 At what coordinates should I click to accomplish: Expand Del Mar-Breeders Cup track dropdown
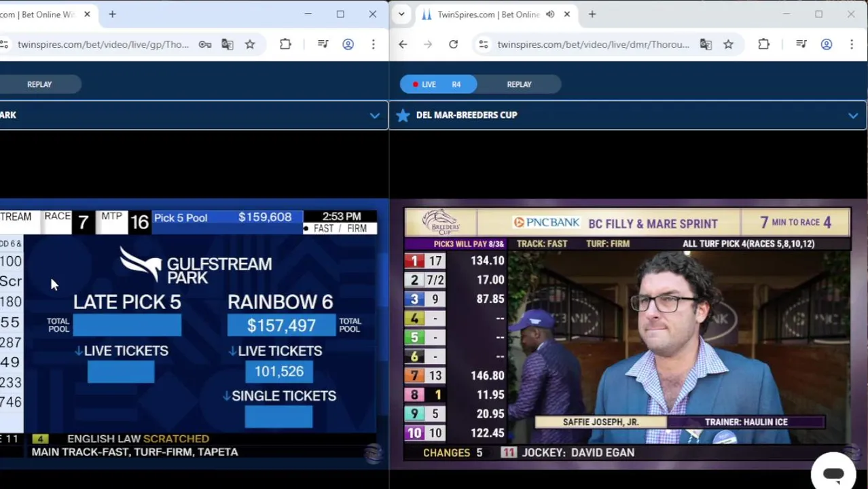point(853,115)
